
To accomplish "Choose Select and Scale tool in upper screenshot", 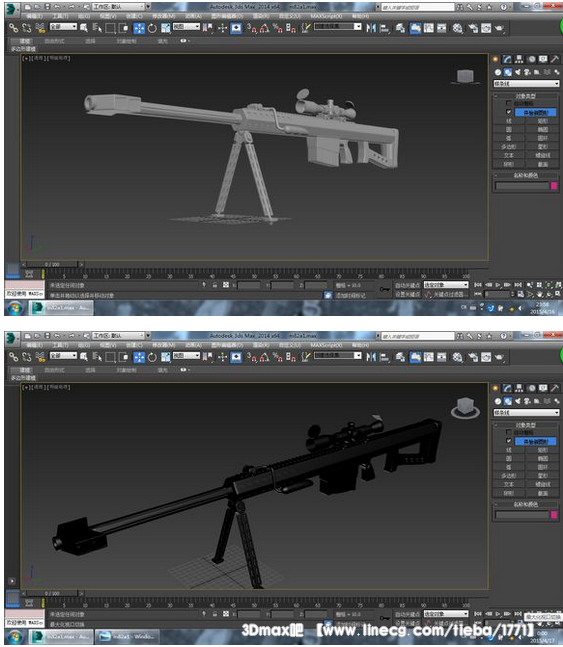I will 166,28.
